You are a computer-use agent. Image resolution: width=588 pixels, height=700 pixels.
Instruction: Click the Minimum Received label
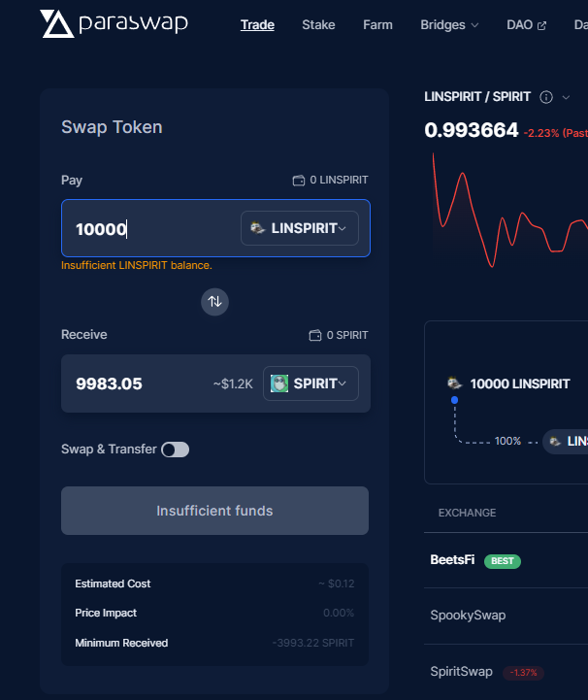tap(121, 643)
